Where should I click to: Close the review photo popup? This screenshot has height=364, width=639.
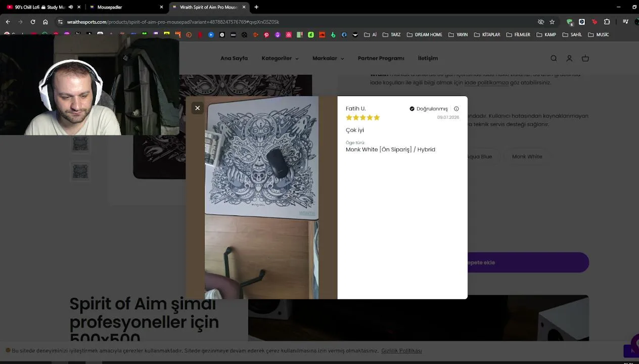click(x=197, y=108)
